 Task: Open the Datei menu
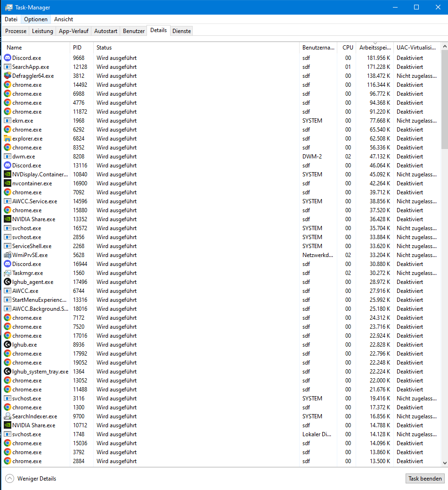11,19
